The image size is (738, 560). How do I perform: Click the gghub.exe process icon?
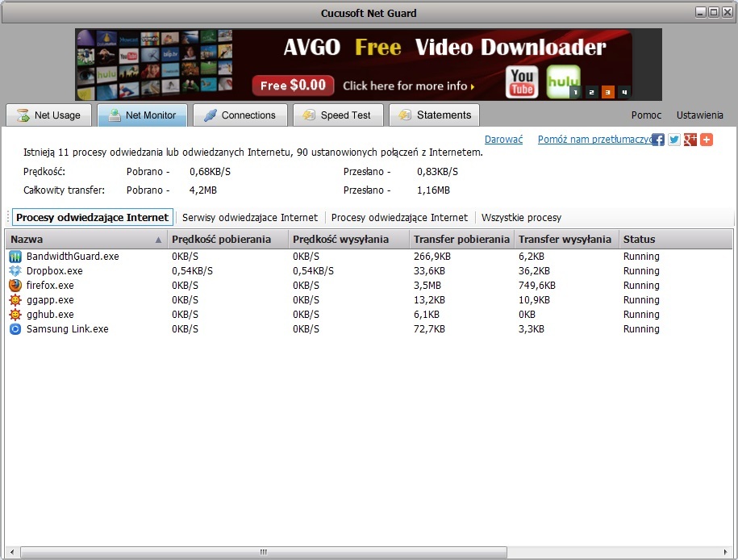pos(15,315)
